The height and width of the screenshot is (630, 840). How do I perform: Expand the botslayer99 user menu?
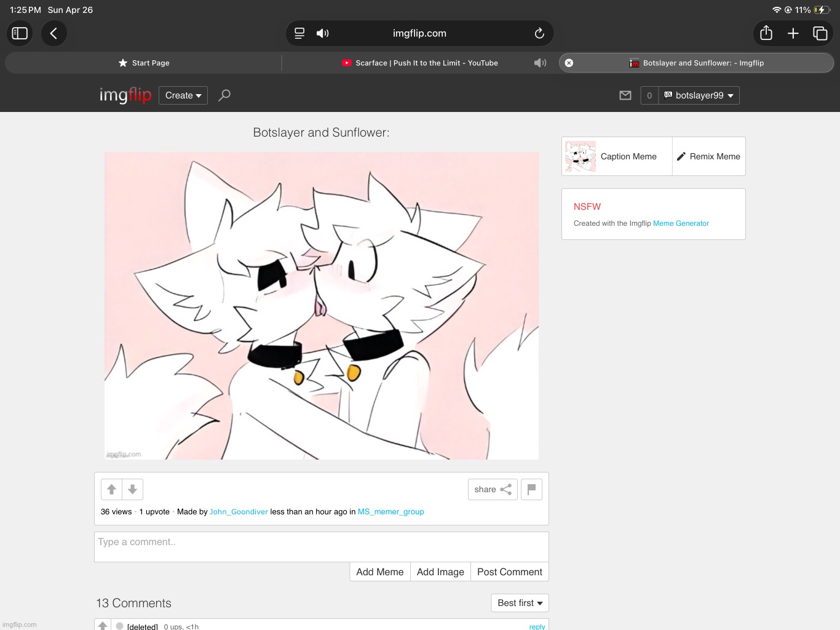point(699,95)
